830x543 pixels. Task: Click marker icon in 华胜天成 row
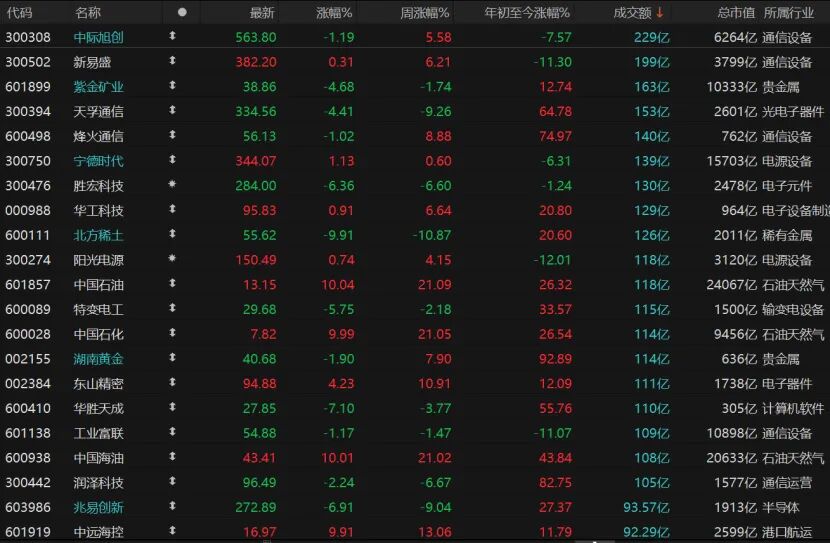(172, 407)
